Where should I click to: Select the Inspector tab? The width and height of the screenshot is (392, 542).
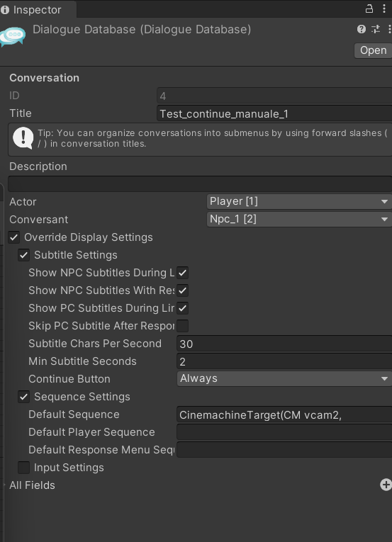tap(37, 10)
